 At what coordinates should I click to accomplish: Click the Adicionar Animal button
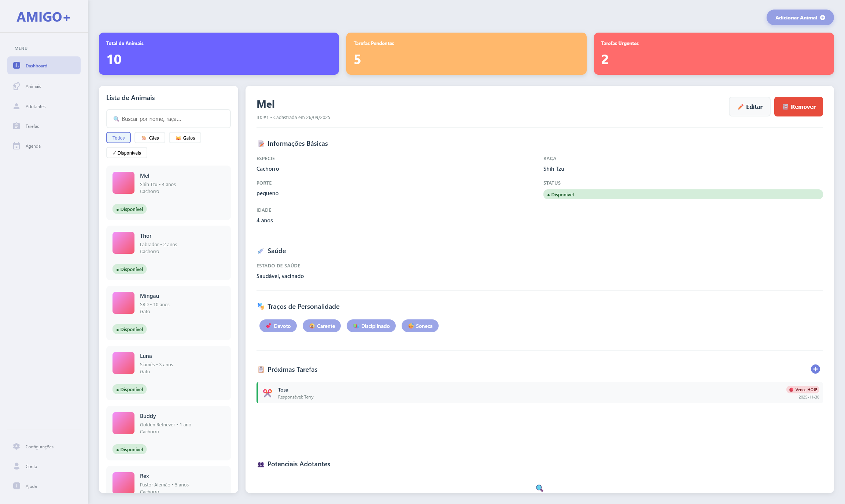point(800,17)
